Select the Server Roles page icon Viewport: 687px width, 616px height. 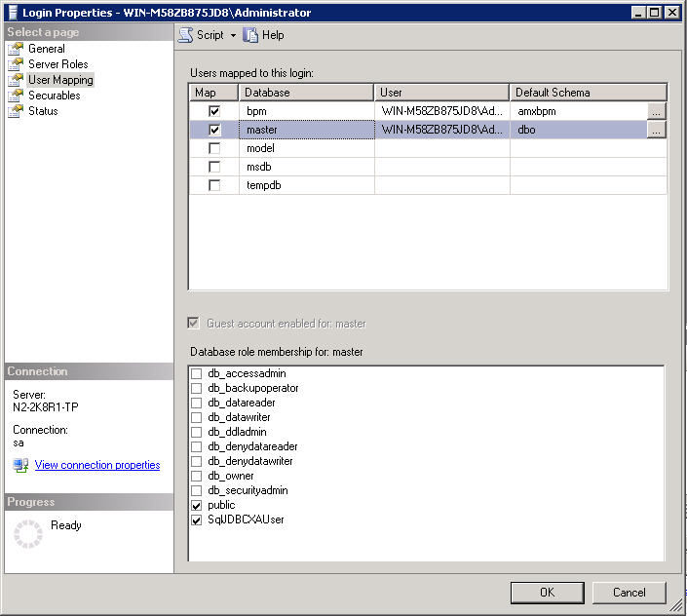pos(15,64)
